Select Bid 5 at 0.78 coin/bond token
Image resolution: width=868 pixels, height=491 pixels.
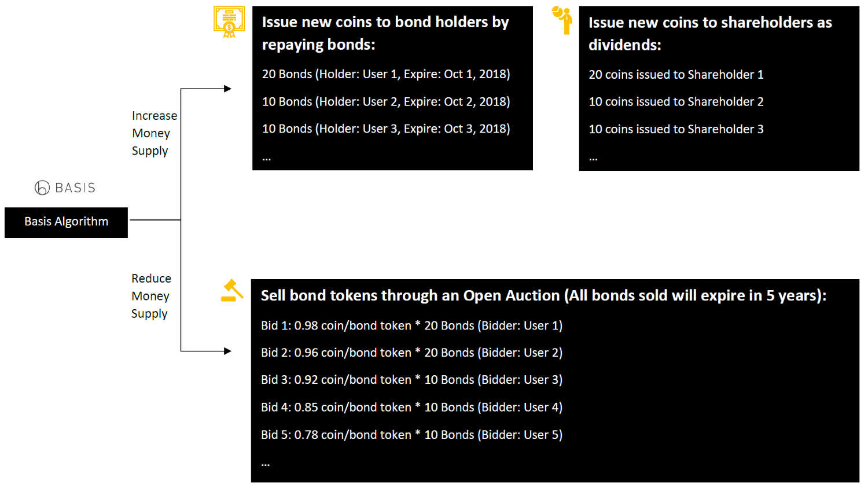[x=411, y=435]
